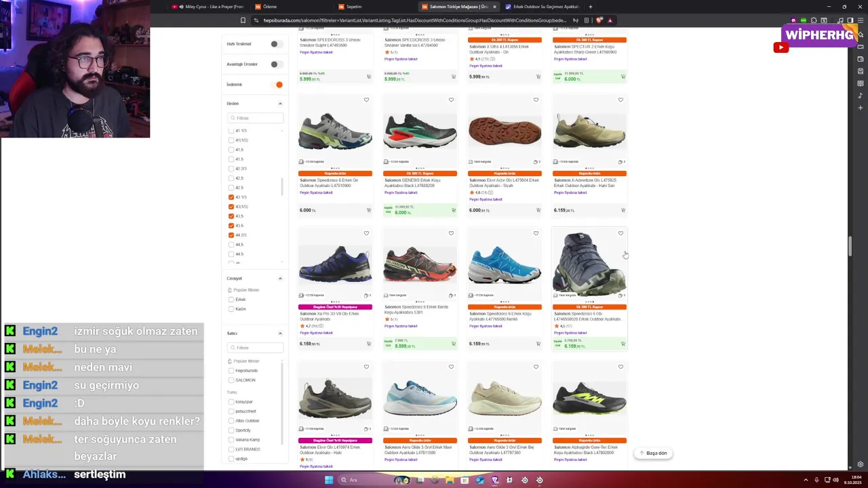Check the Sportcity seller checkbox
Screen dimensions: 868x488
pyautogui.click(x=231, y=430)
